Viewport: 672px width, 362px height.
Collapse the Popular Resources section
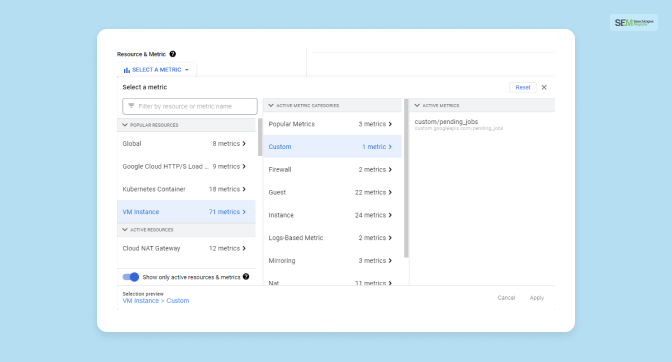coord(125,125)
